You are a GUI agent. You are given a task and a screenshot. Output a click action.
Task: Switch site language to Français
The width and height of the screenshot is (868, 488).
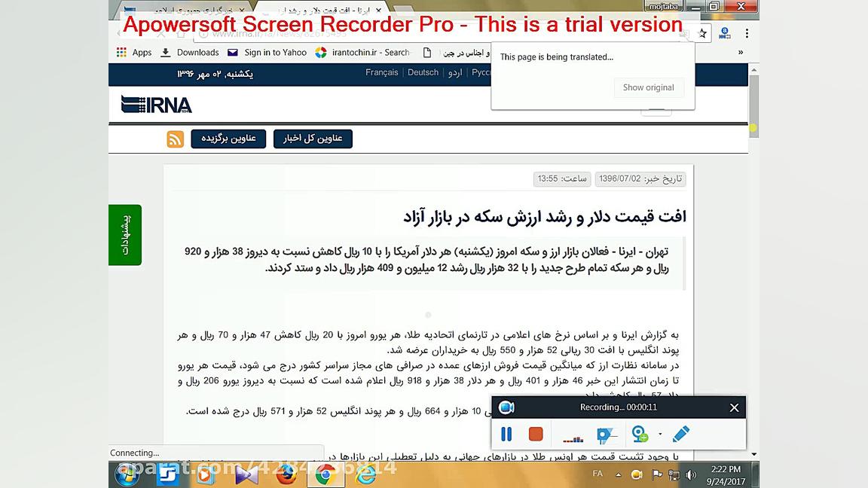coord(381,72)
